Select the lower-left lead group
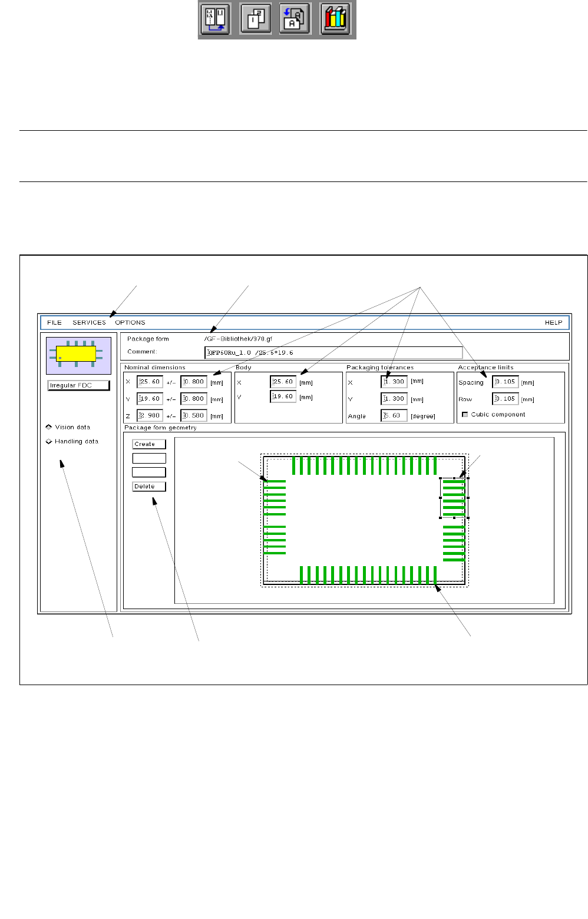 pos(275,540)
